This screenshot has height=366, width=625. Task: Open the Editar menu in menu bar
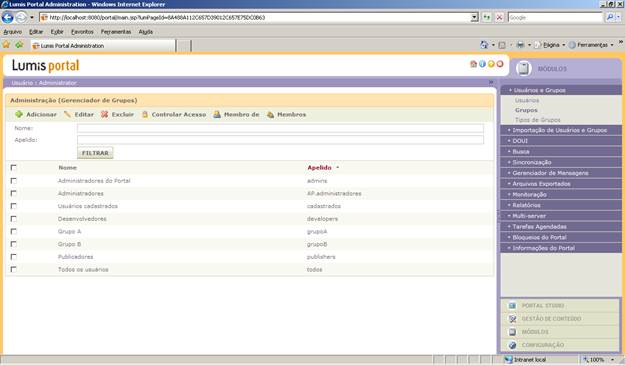pyautogui.click(x=36, y=31)
